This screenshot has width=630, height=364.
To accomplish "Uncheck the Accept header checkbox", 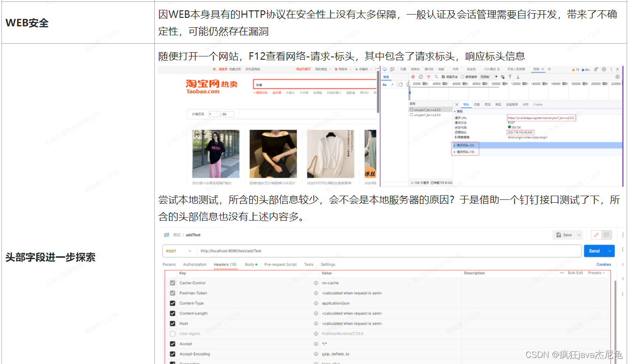I will pos(172,344).
